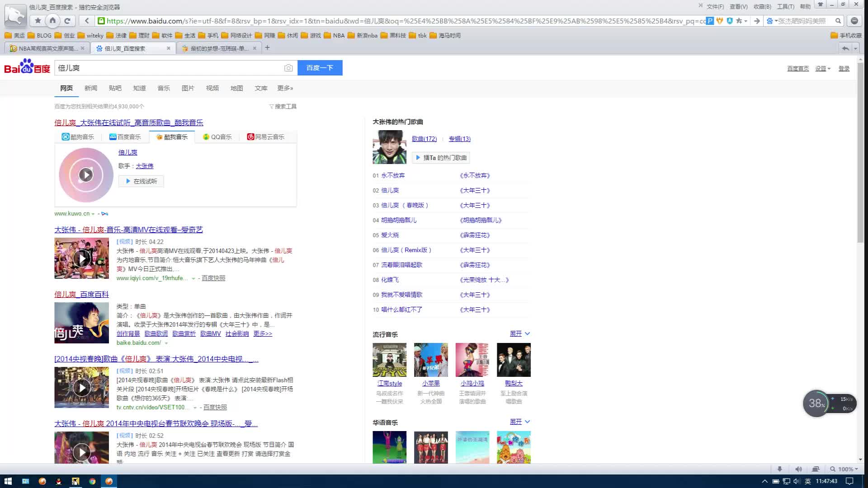Click the 百度一下 search button
The image size is (868, 488).
click(x=320, y=68)
